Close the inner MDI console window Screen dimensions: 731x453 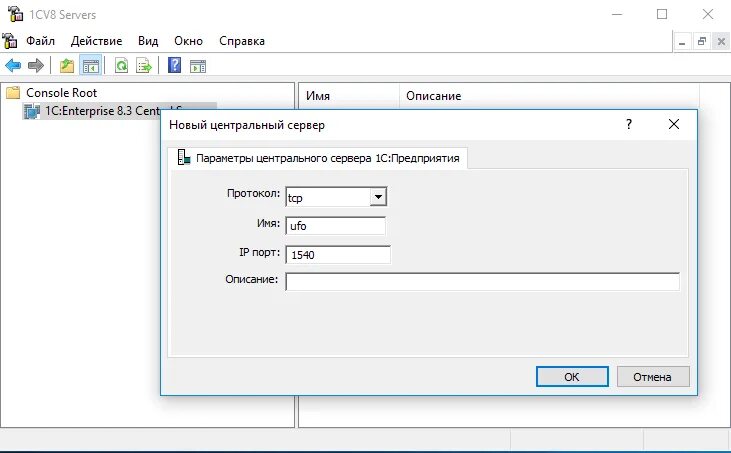(x=721, y=41)
